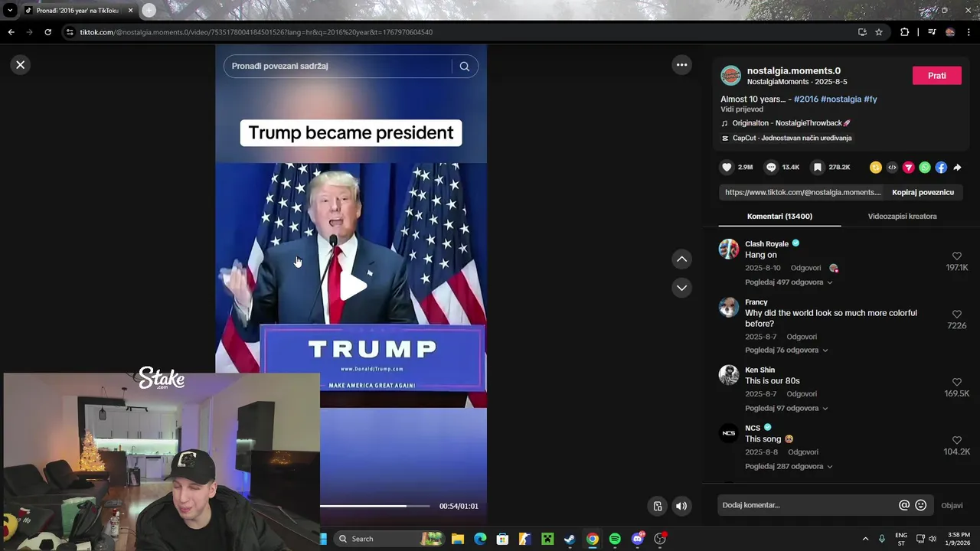Open Chrome extensions puzzle icon
Image resolution: width=980 pixels, height=551 pixels.
point(904,32)
